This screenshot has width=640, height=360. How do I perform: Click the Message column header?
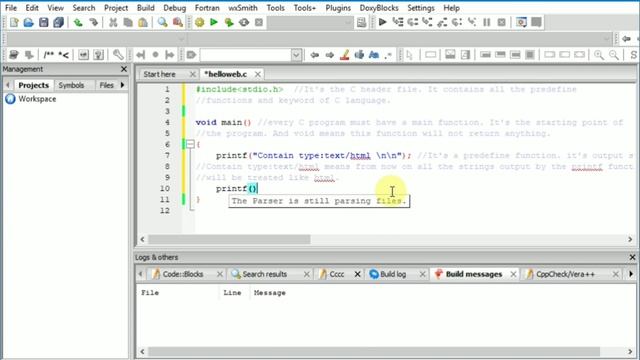(x=269, y=293)
